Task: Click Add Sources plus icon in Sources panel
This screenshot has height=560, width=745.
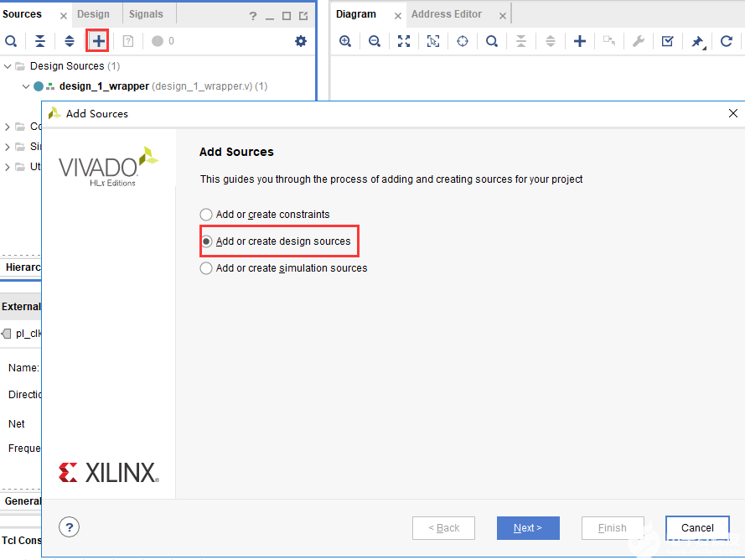Action: (x=98, y=41)
